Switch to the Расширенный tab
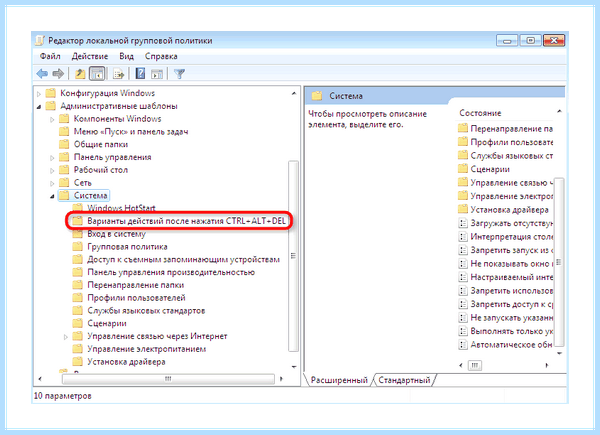This screenshot has width=600, height=435. click(339, 380)
